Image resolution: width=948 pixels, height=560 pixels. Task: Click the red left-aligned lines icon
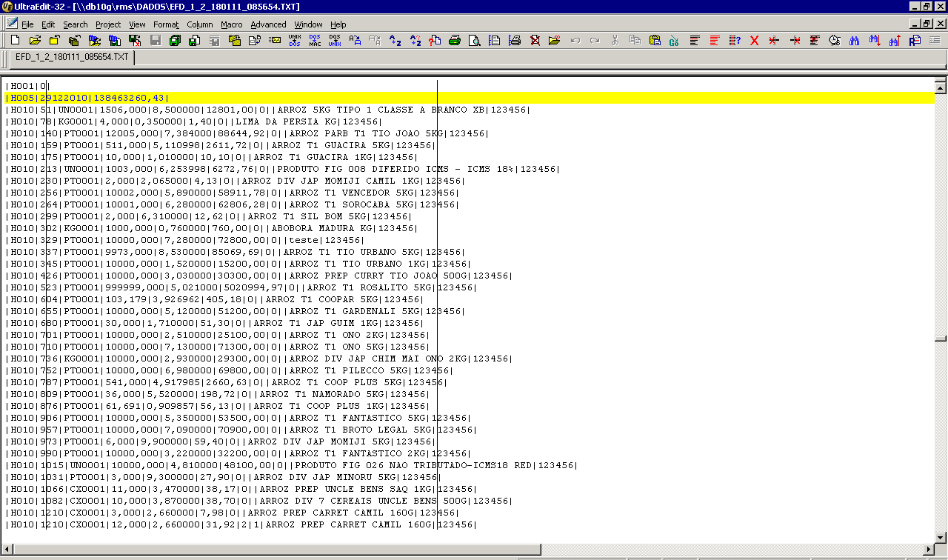(715, 40)
